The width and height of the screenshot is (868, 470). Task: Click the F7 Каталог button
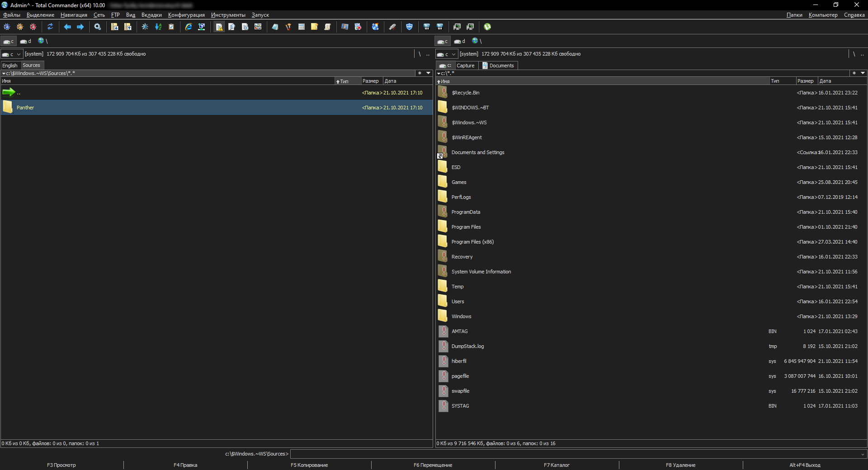point(557,465)
